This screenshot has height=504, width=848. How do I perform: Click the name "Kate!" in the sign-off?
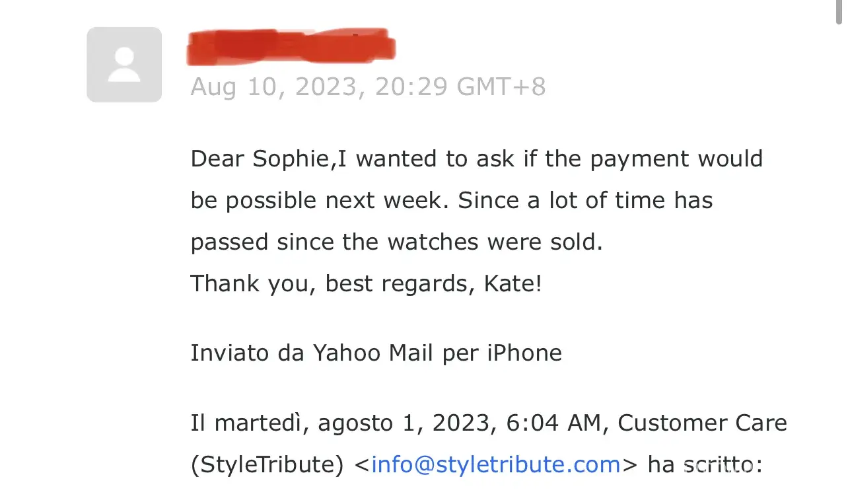click(513, 284)
